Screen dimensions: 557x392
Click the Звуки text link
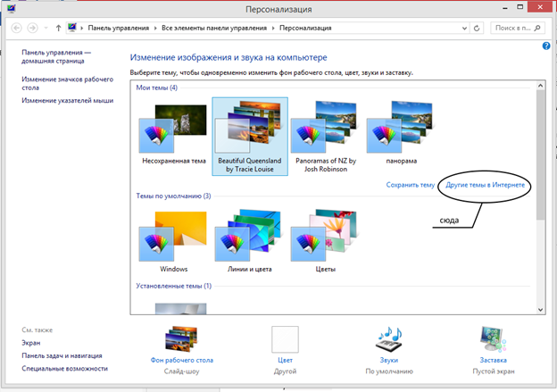point(389,360)
